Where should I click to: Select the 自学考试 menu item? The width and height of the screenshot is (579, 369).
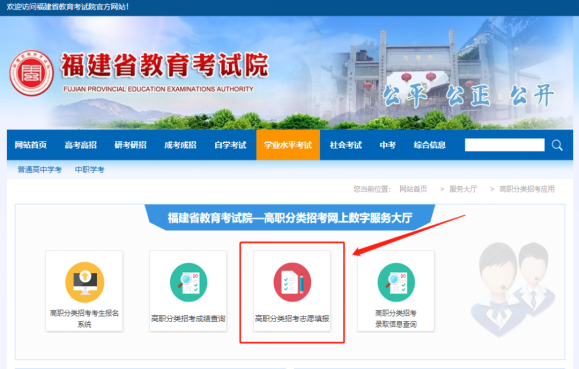230,145
